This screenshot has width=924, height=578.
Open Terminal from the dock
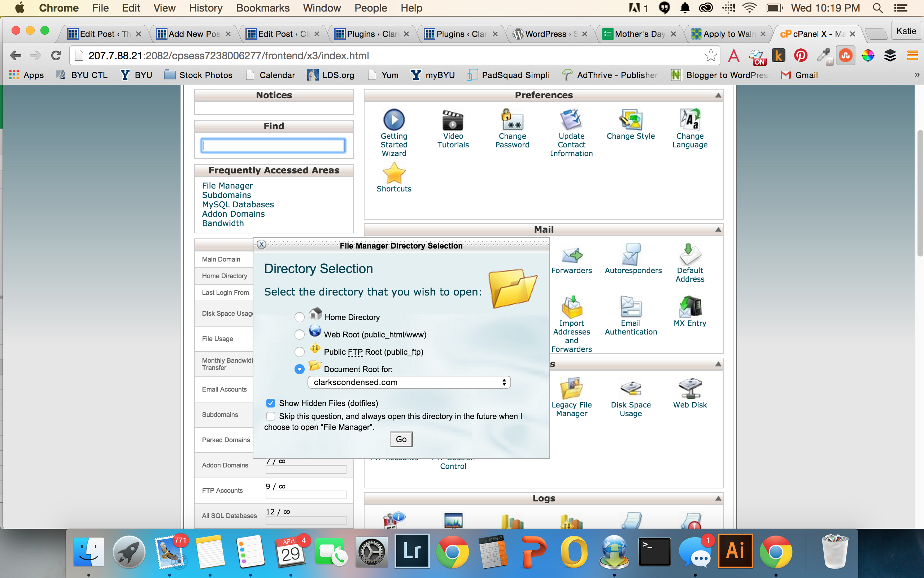tap(654, 552)
